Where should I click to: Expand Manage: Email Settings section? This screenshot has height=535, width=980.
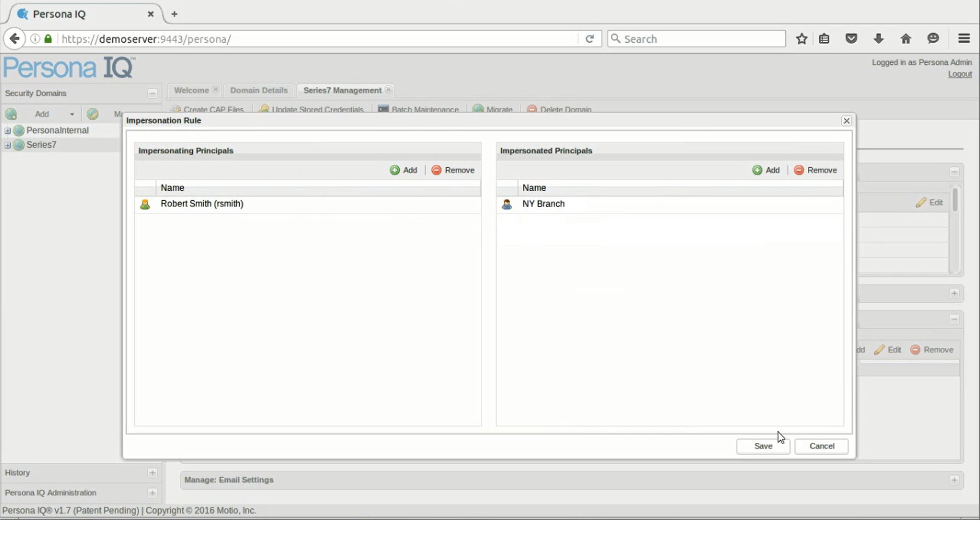954,480
